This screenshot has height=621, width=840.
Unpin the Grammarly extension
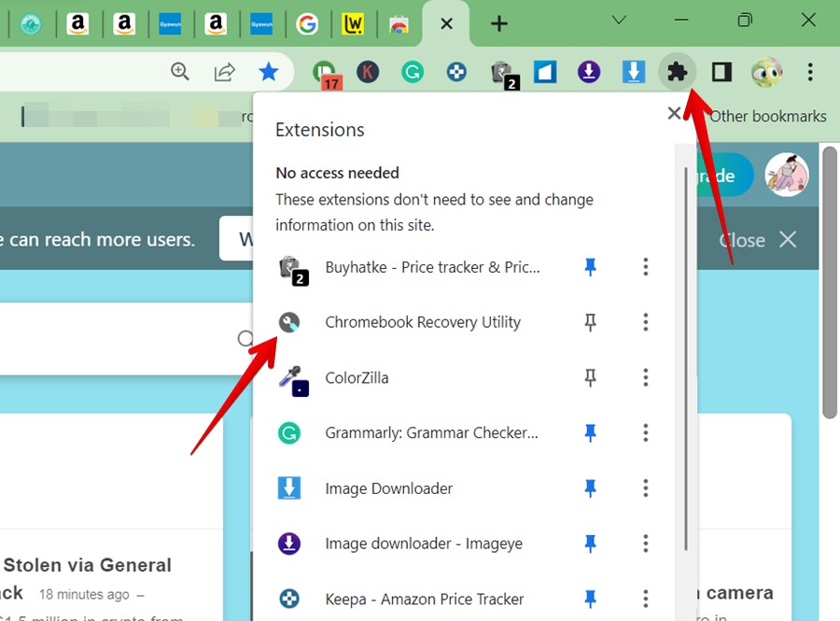pos(590,432)
